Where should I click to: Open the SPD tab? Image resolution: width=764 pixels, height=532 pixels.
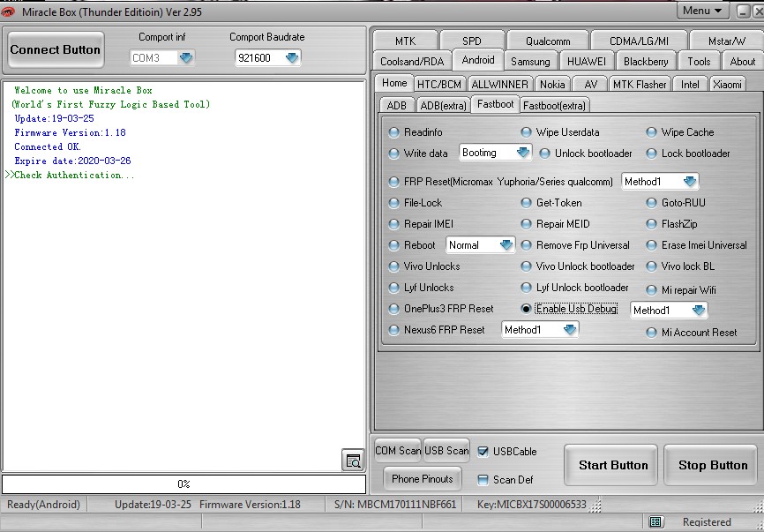(472, 41)
